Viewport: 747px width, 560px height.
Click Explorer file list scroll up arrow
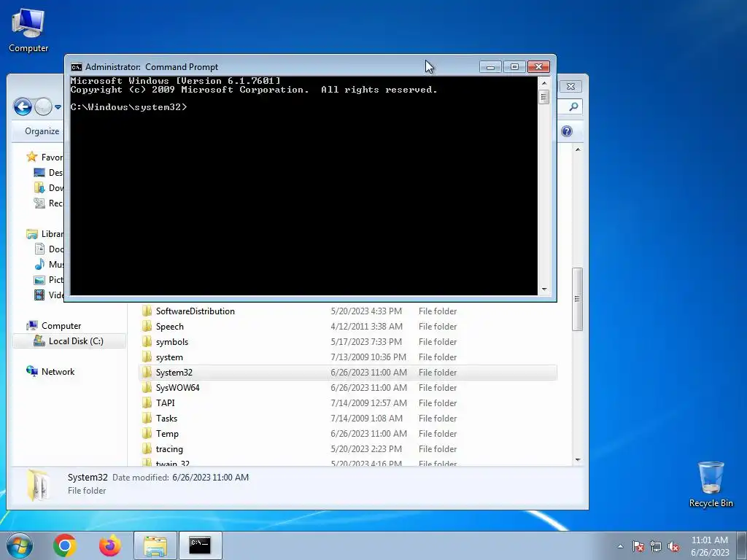[x=578, y=149]
